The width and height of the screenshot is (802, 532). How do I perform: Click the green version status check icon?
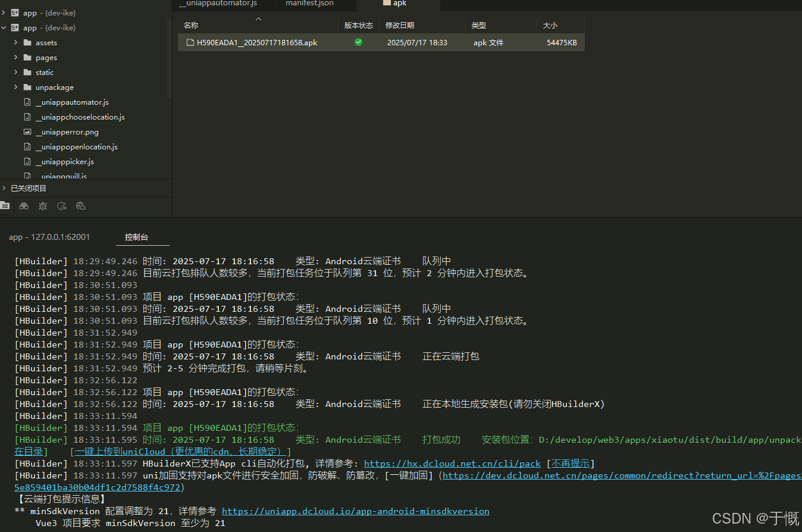click(x=358, y=42)
